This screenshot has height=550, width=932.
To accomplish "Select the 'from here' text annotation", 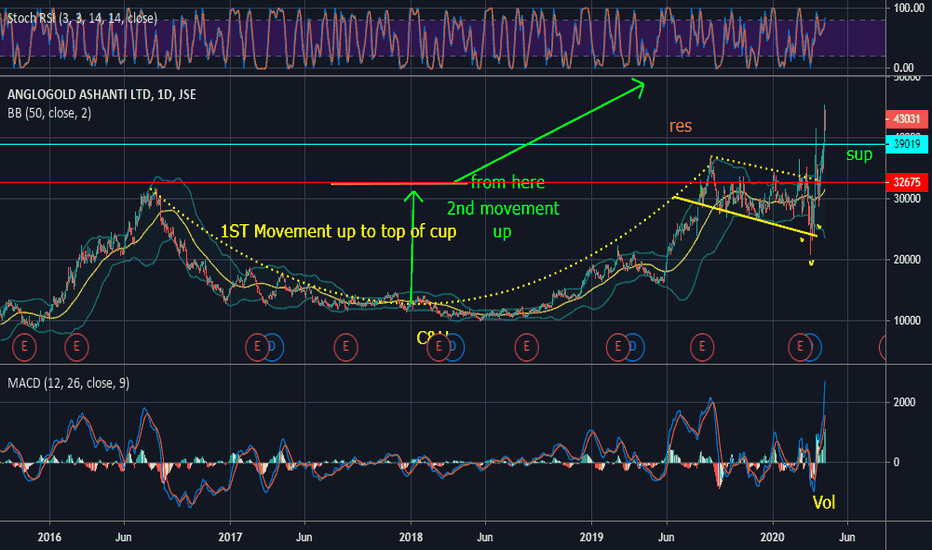I will [508, 183].
